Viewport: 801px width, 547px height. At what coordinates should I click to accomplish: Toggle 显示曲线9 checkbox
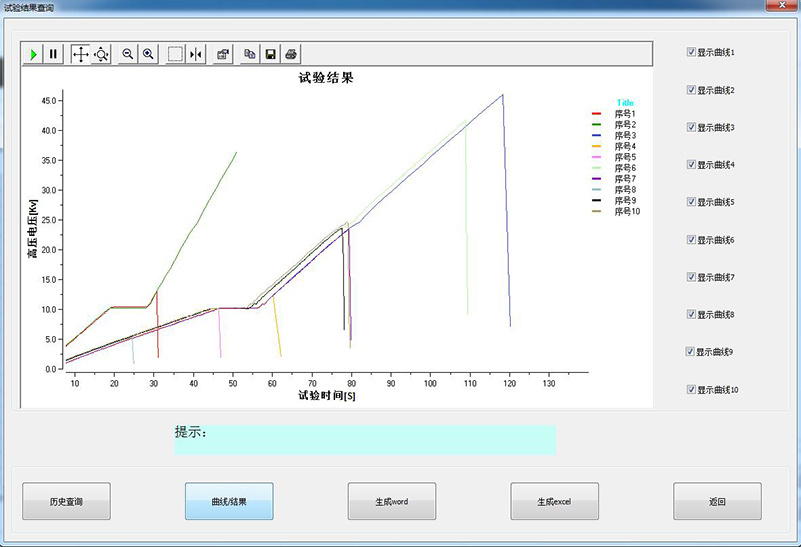click(x=690, y=351)
